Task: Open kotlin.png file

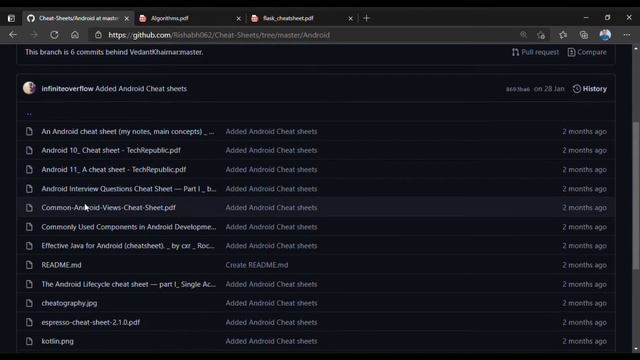Action: coord(58,341)
